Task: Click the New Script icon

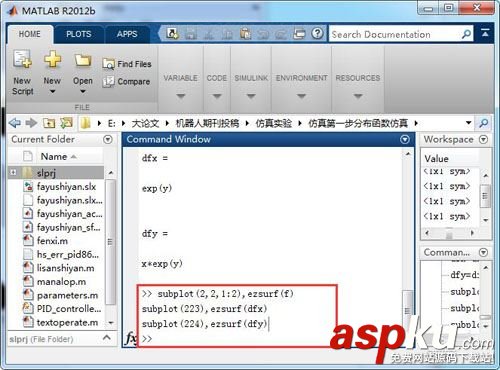Action: 22,59
